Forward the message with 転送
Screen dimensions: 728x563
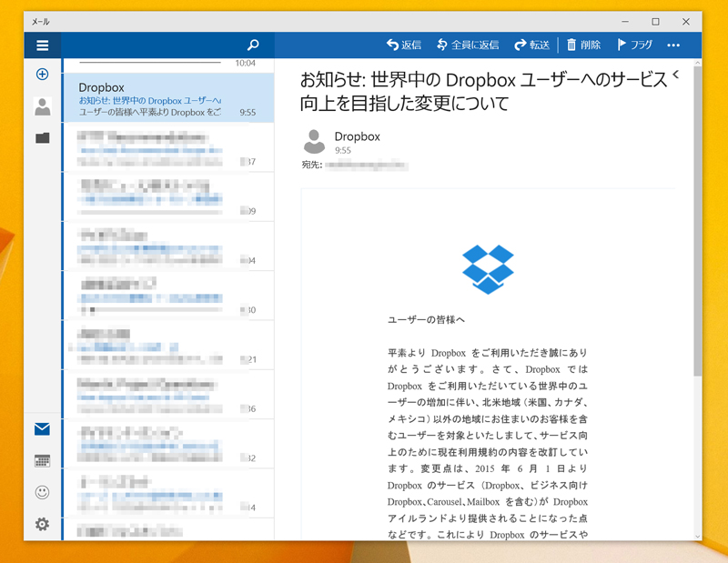point(532,45)
